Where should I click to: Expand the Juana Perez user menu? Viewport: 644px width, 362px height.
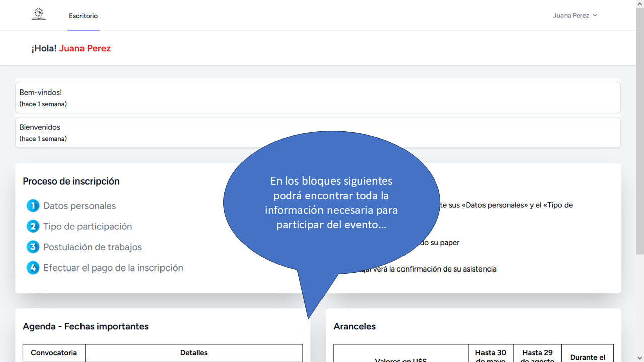click(x=575, y=15)
